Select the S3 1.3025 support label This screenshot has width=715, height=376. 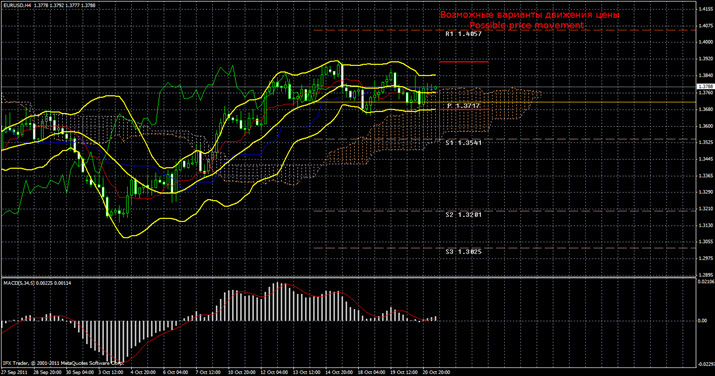coord(463,251)
